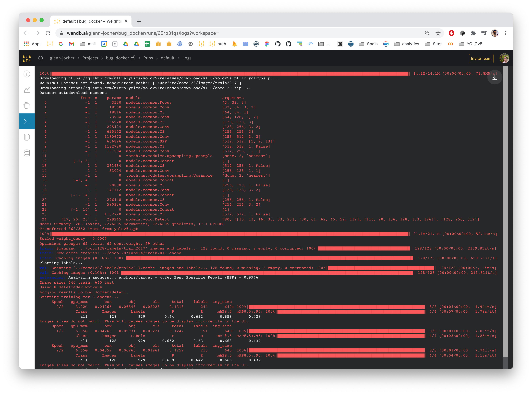
Task: Open the run Overview info icon in sidebar
Action: pos(27,74)
